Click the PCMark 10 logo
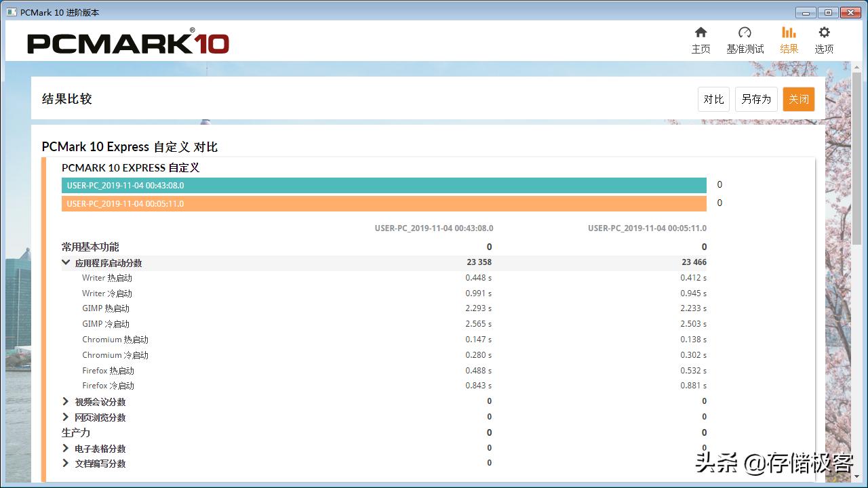The width and height of the screenshot is (868, 488). [x=128, y=43]
